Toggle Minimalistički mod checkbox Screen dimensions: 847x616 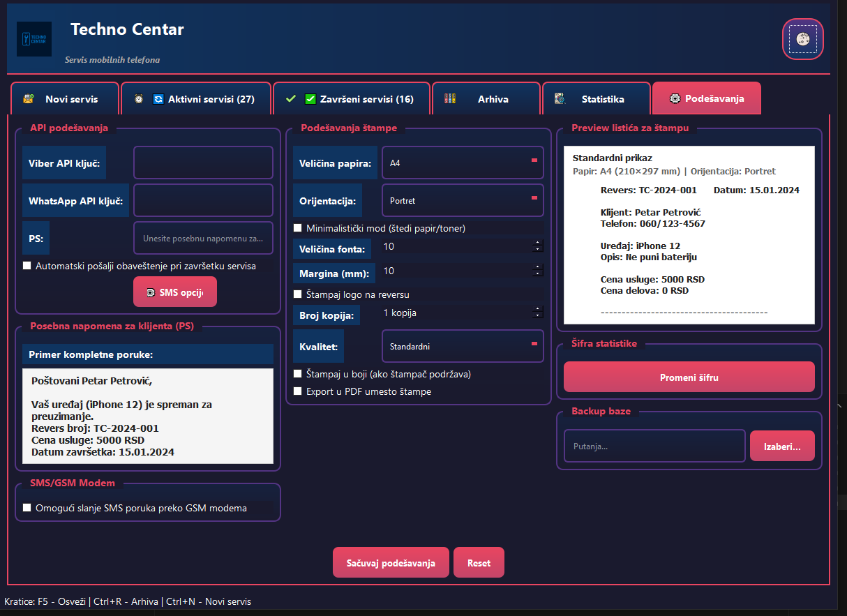tap(298, 228)
